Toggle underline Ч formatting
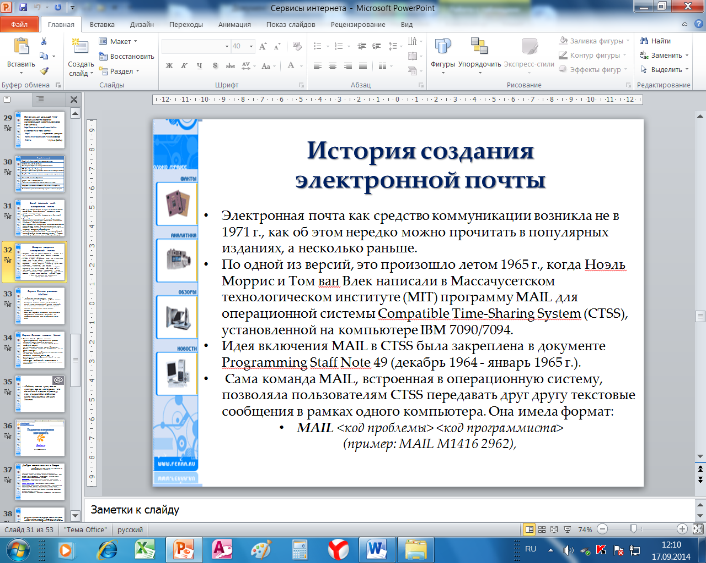 pyautogui.click(x=199, y=66)
